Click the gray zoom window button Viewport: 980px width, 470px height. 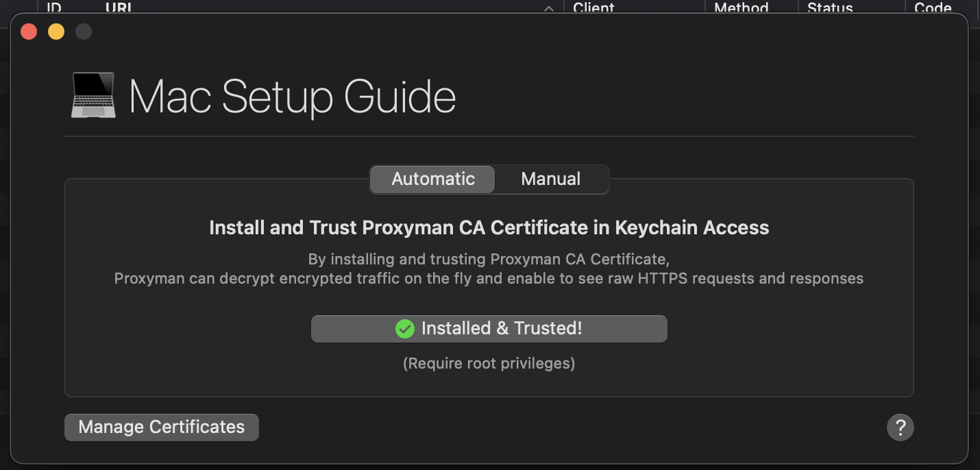pyautogui.click(x=84, y=32)
